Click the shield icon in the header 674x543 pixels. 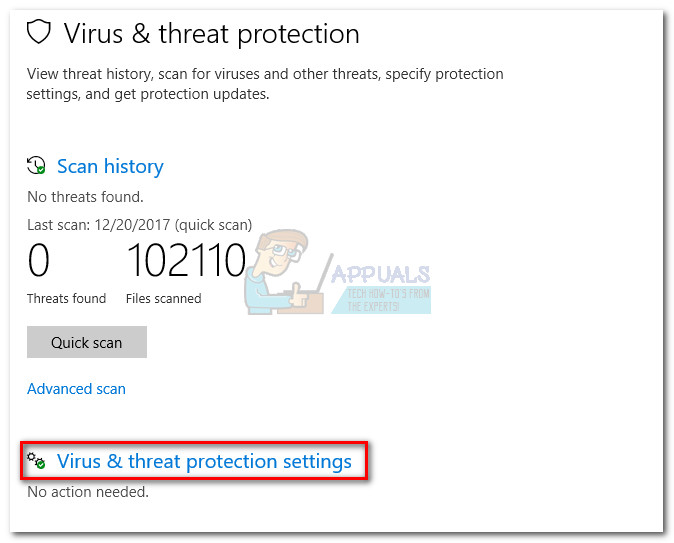[38, 33]
